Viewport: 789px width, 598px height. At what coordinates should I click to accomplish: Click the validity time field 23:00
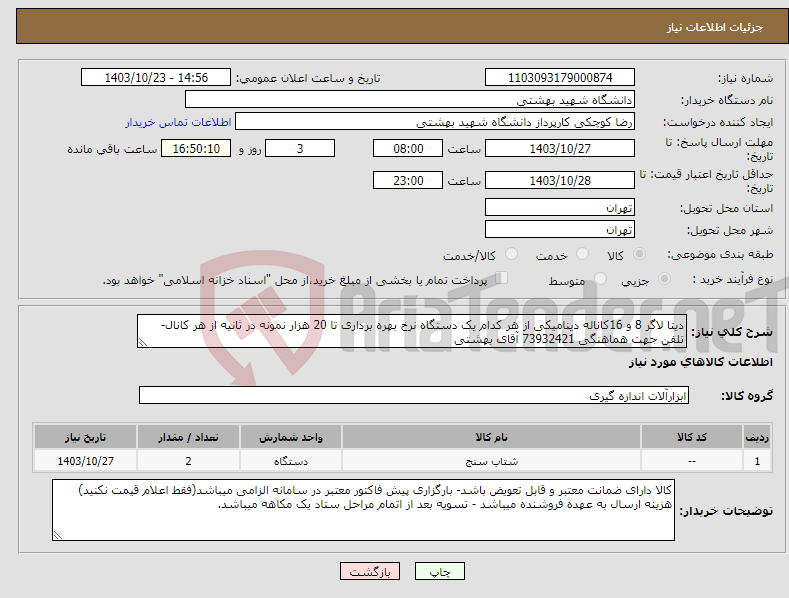click(408, 180)
